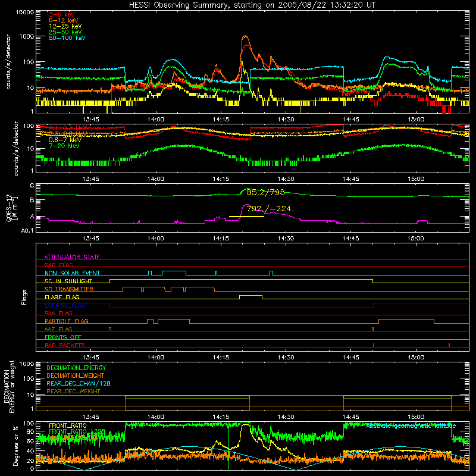Click the 10000 y-axis tick label
The width and height of the screenshot is (476, 476).
pyautogui.click(x=25, y=12)
